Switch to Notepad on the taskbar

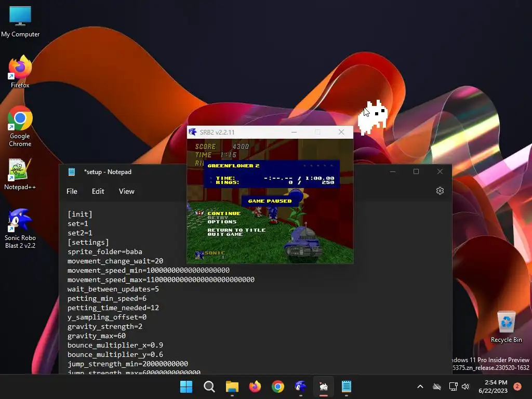pyautogui.click(x=347, y=387)
